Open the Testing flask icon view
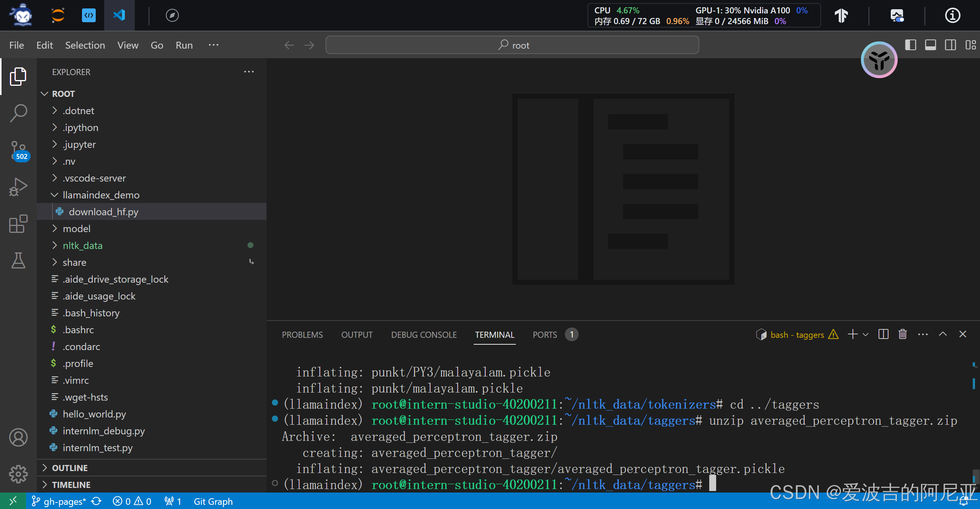The image size is (980, 509). [x=18, y=260]
